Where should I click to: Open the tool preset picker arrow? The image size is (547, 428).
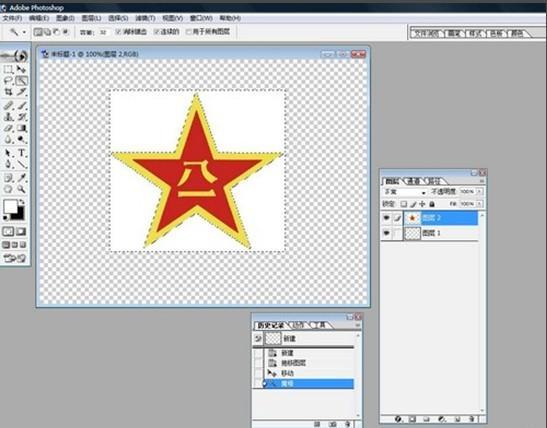[x=24, y=32]
